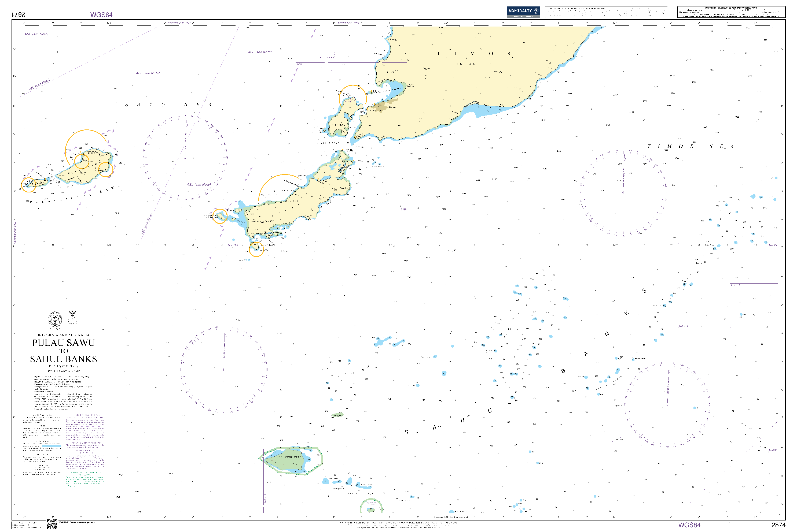This screenshot has width=797, height=532.
Task: Select the round UKHO crest above the title
Action: (x=55, y=320)
